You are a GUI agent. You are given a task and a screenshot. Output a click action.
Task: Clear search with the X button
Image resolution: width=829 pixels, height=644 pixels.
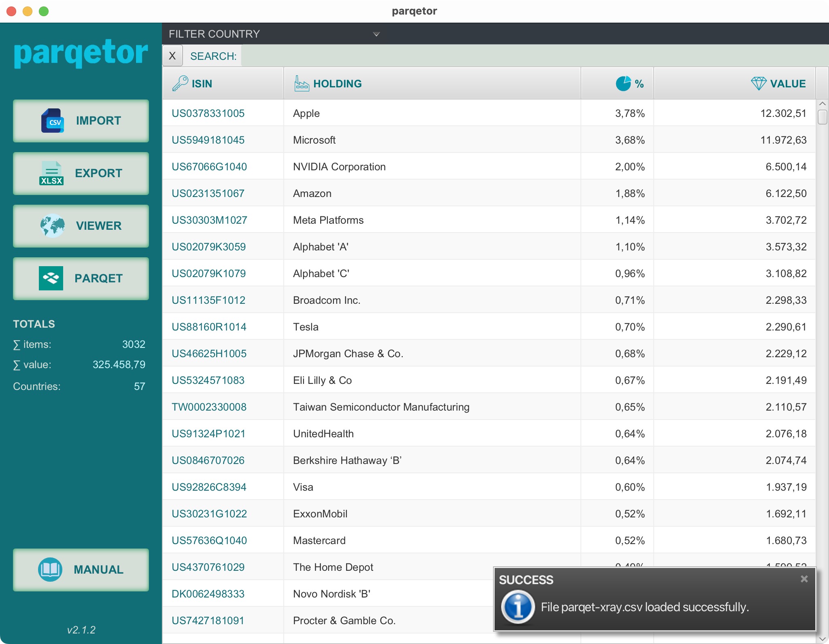pyautogui.click(x=172, y=56)
